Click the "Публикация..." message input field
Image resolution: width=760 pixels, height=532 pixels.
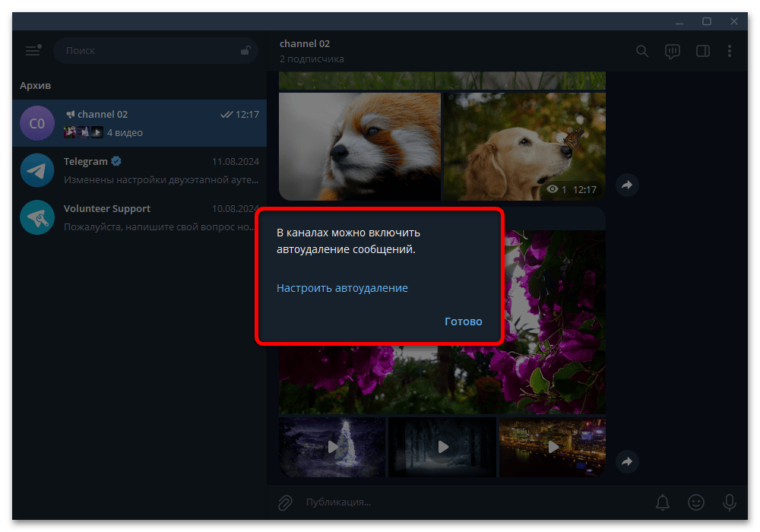471,502
